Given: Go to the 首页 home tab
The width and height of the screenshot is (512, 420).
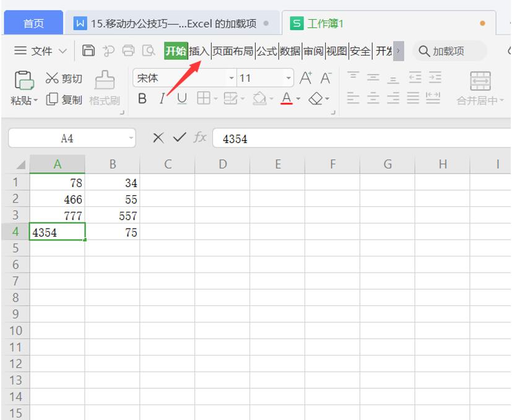Looking at the screenshot, I should [x=33, y=23].
